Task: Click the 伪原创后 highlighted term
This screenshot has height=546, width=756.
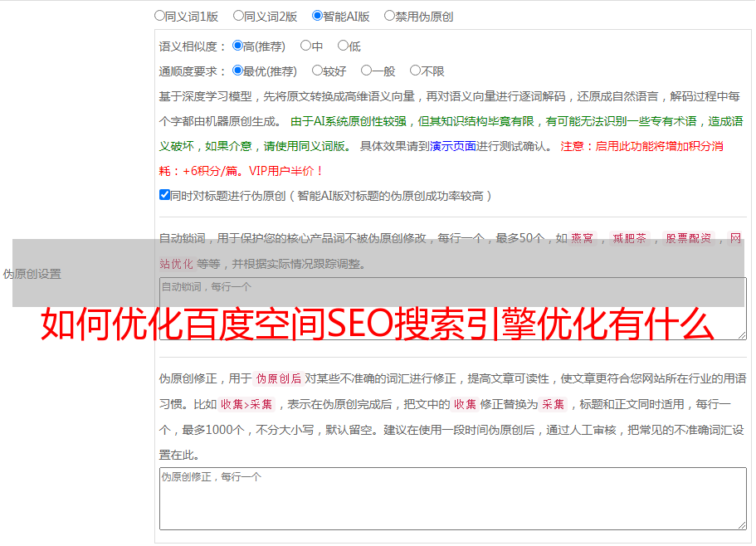Action: pos(279,378)
